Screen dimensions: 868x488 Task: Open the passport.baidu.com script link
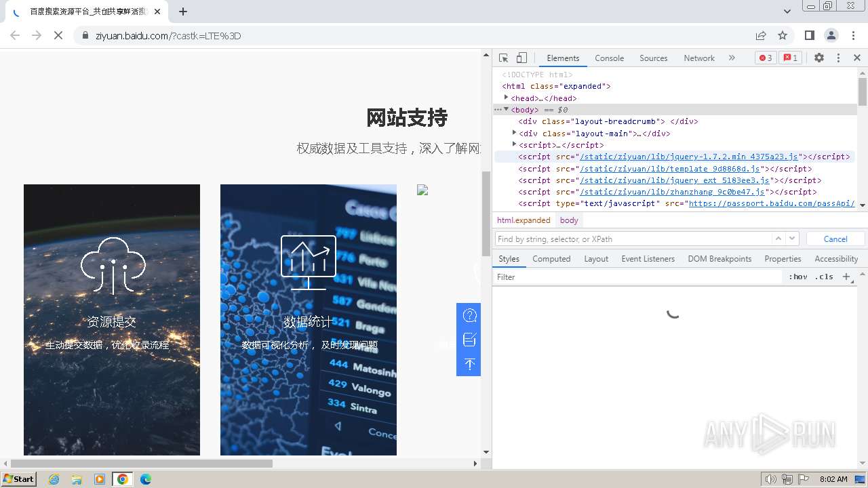tap(772, 203)
